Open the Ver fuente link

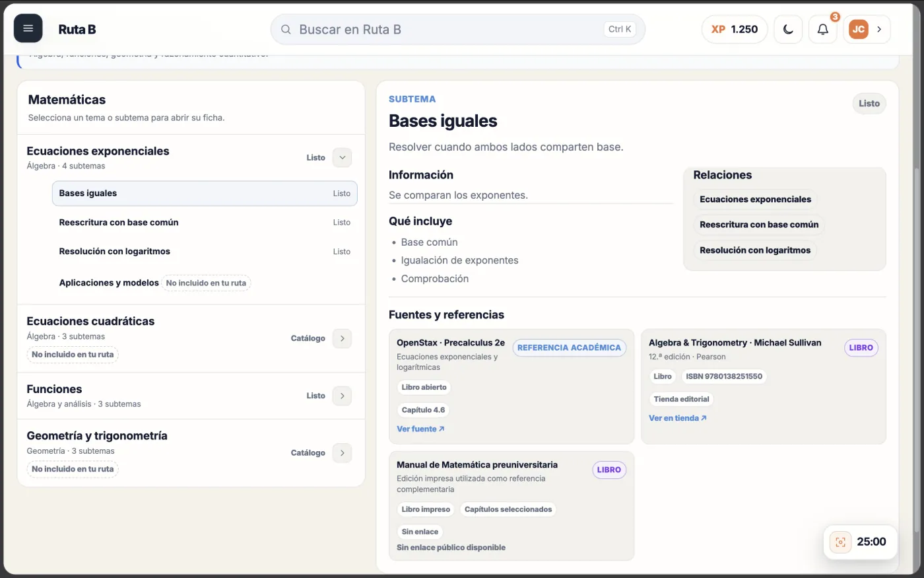click(420, 429)
